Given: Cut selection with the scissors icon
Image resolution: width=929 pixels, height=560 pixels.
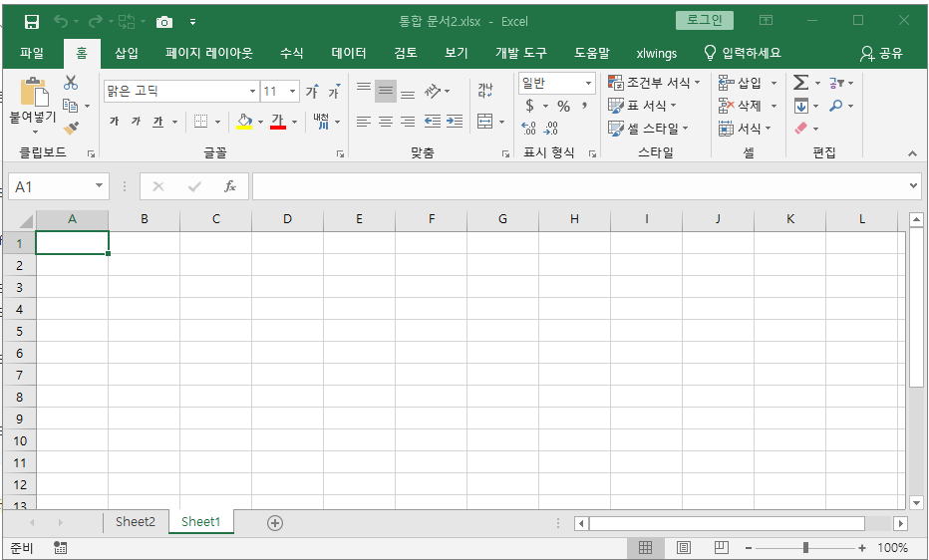Looking at the screenshot, I should click(x=71, y=83).
